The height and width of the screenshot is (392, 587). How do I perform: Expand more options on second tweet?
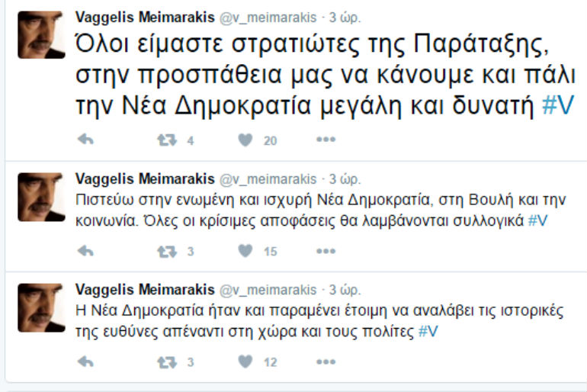[326, 251]
